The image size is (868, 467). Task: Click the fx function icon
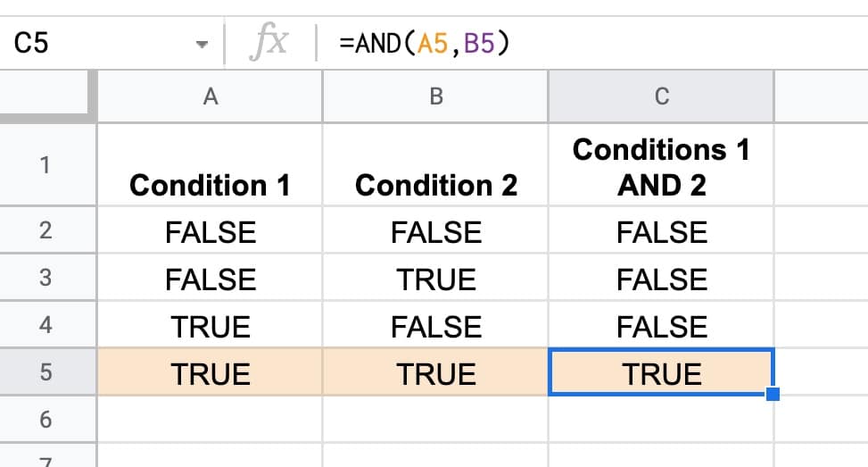[x=269, y=42]
